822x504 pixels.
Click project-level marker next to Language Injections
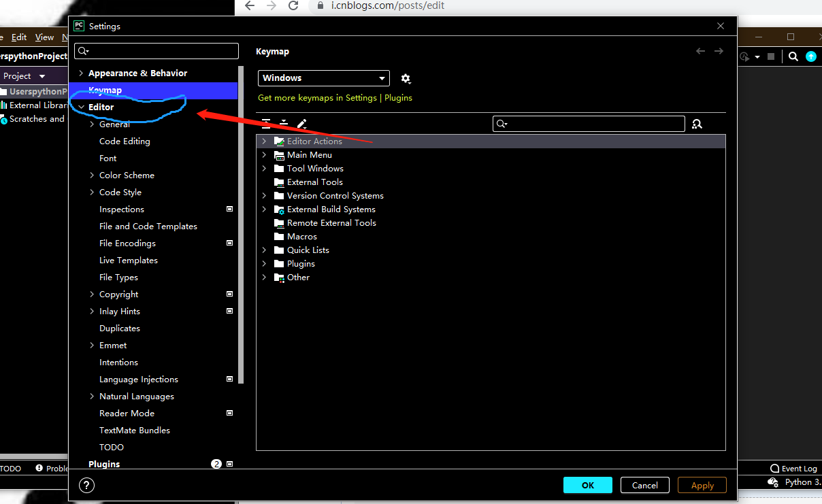(x=229, y=379)
